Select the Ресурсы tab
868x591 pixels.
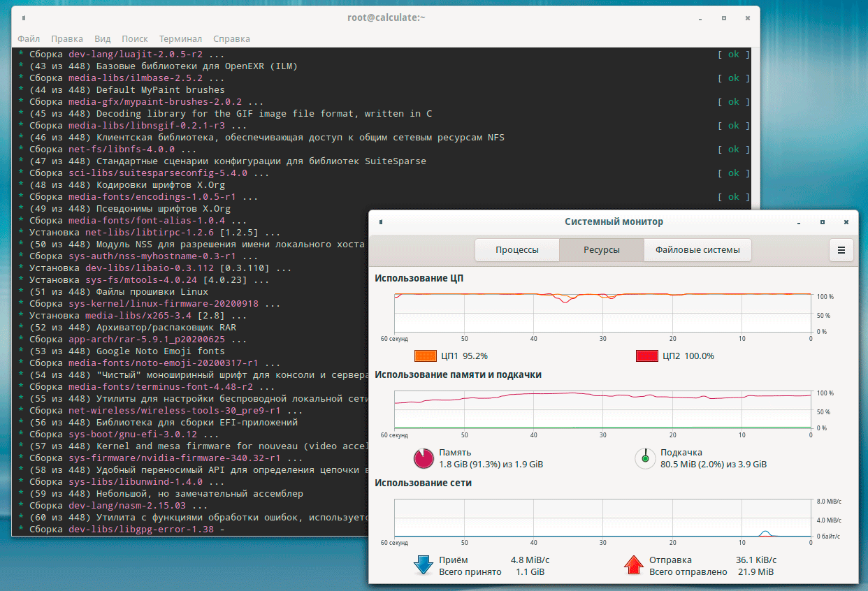tap(602, 250)
